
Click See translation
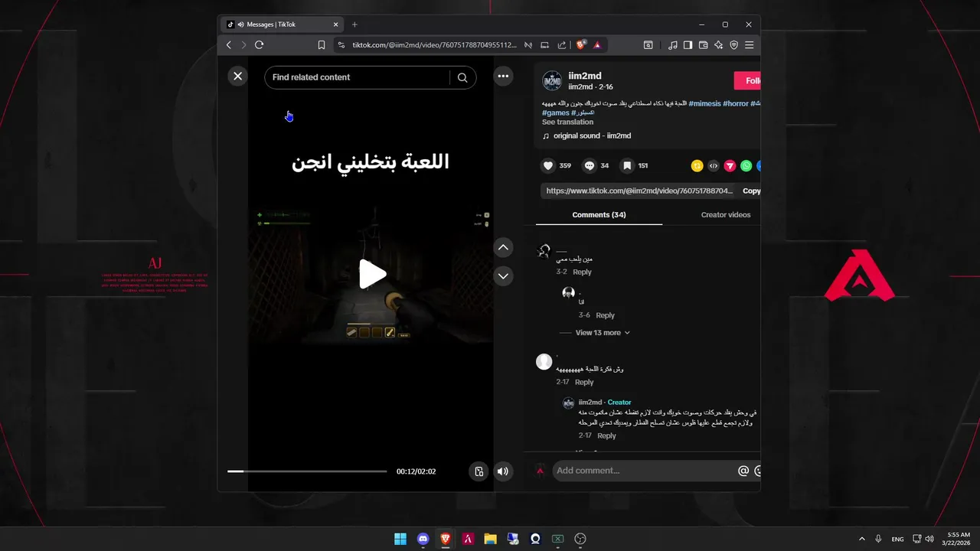pyautogui.click(x=567, y=122)
